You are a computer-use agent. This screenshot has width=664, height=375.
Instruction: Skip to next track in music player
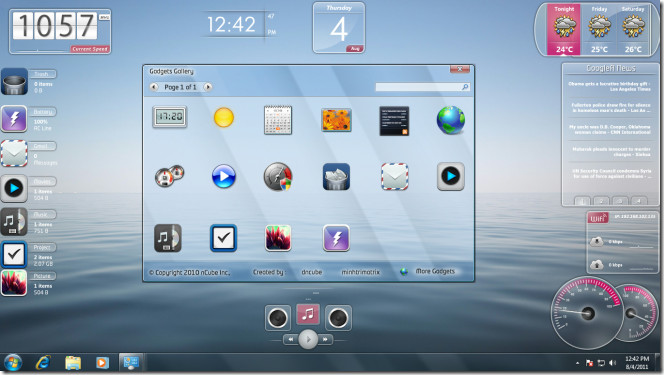(x=325, y=339)
